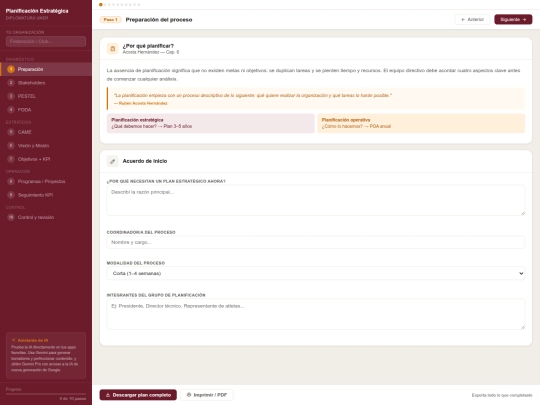Go to Visión y Misión step
The image size is (540, 405).
(x=46, y=145)
